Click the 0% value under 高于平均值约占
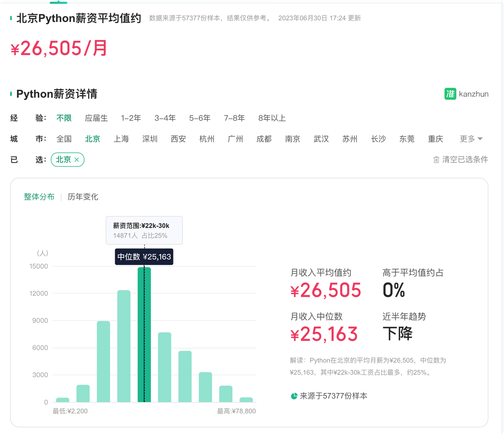The image size is (504, 435). coord(394,291)
